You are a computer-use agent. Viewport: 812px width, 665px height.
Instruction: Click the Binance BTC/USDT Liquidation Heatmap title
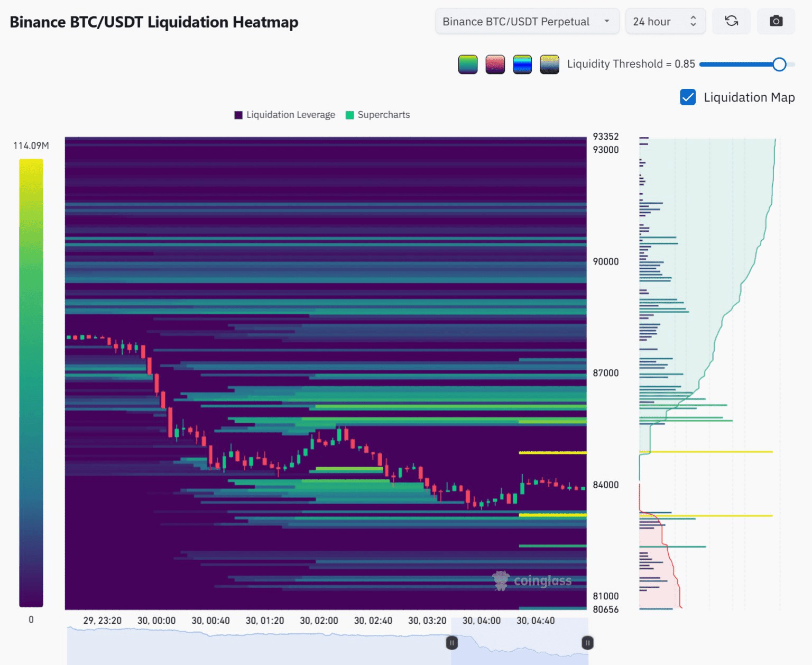154,22
